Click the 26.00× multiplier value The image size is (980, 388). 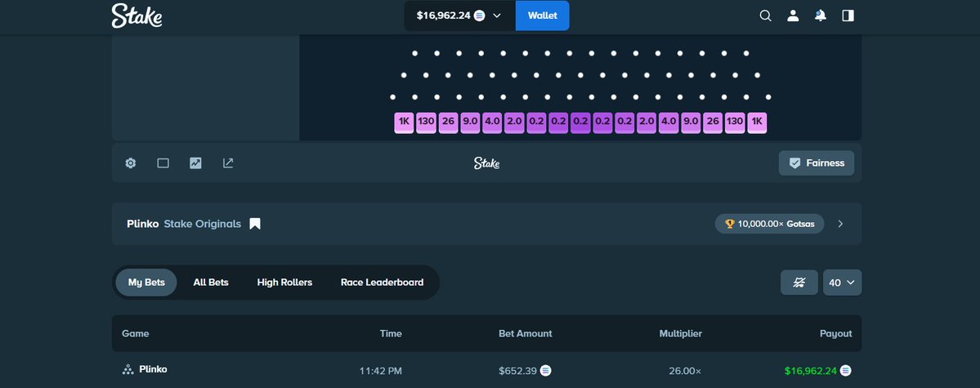click(685, 371)
